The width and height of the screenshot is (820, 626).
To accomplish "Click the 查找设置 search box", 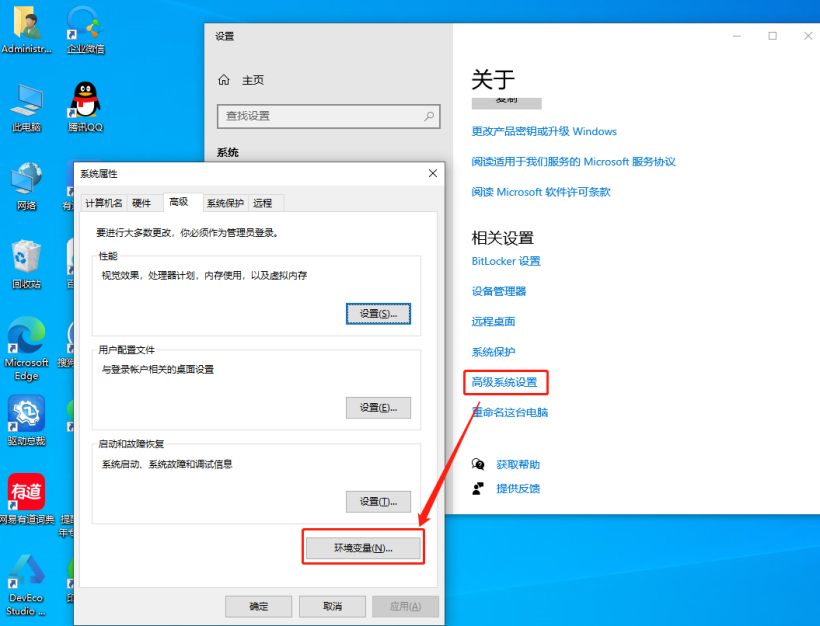I will click(x=328, y=116).
